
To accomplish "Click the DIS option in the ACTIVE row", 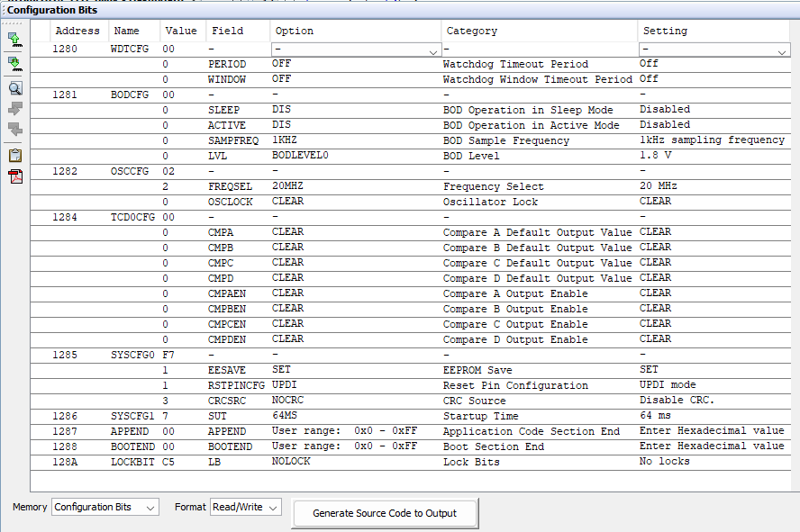I will tap(282, 125).
